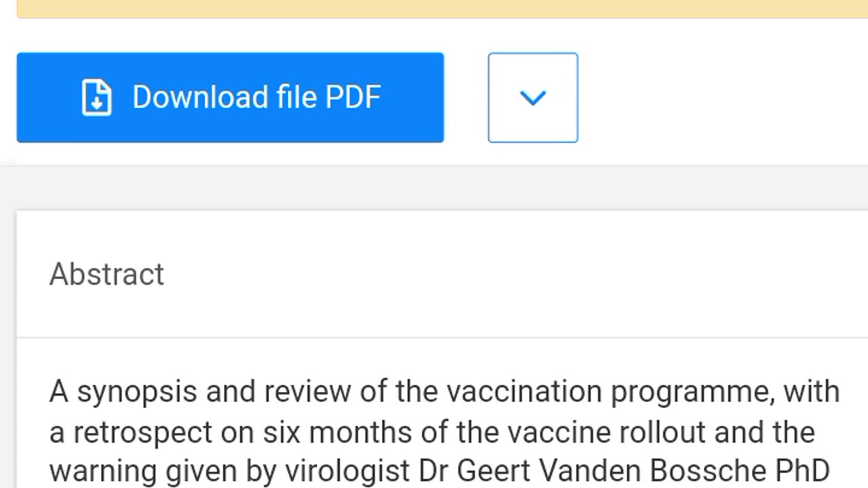Screen dimensions: 868x488
Task: Click the "Download file PDF" label text
Action: pyautogui.click(x=256, y=98)
